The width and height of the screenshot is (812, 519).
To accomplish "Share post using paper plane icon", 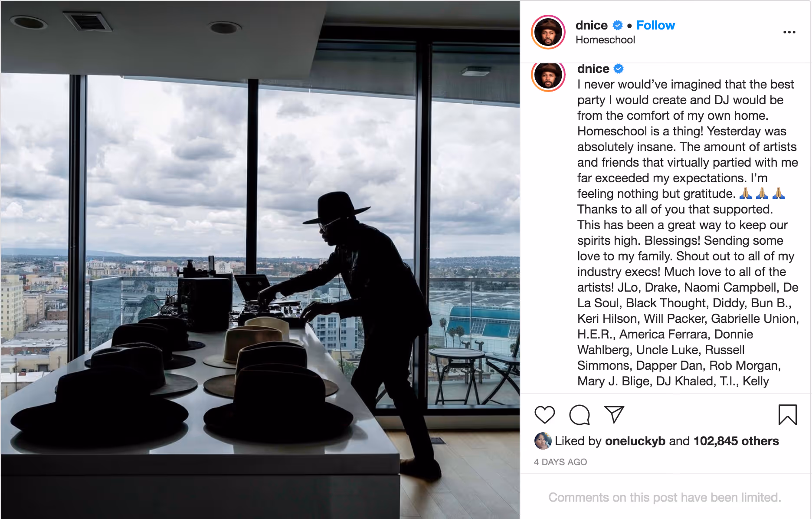I will [614, 414].
